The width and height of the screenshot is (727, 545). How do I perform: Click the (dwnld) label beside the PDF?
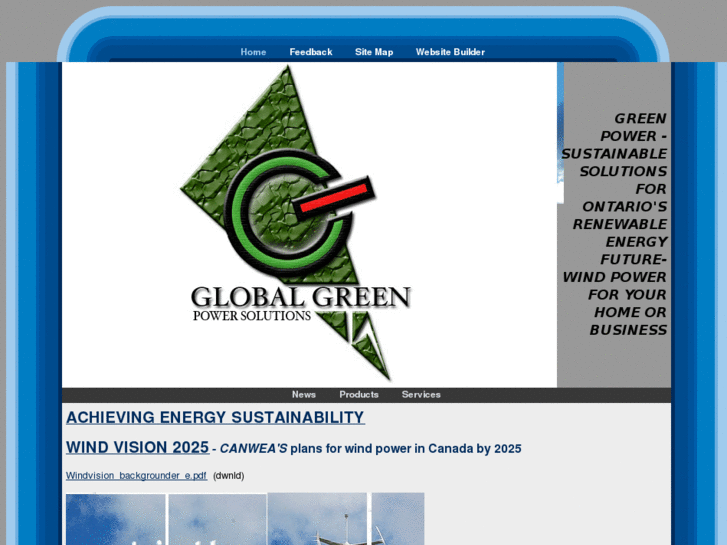(229, 476)
